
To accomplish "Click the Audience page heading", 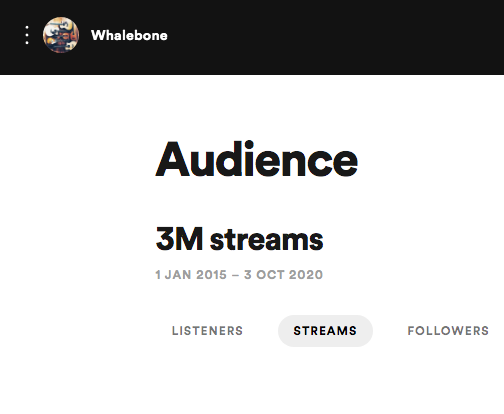I will (256, 159).
